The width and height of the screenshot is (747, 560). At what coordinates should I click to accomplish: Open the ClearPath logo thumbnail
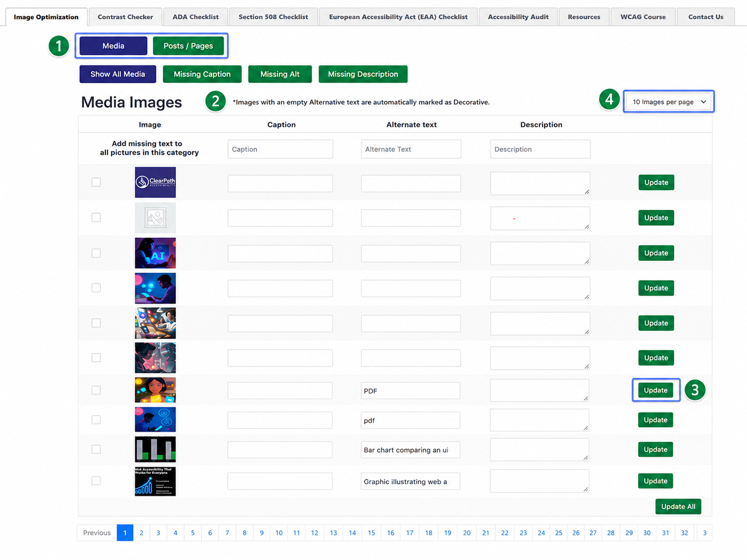155,182
